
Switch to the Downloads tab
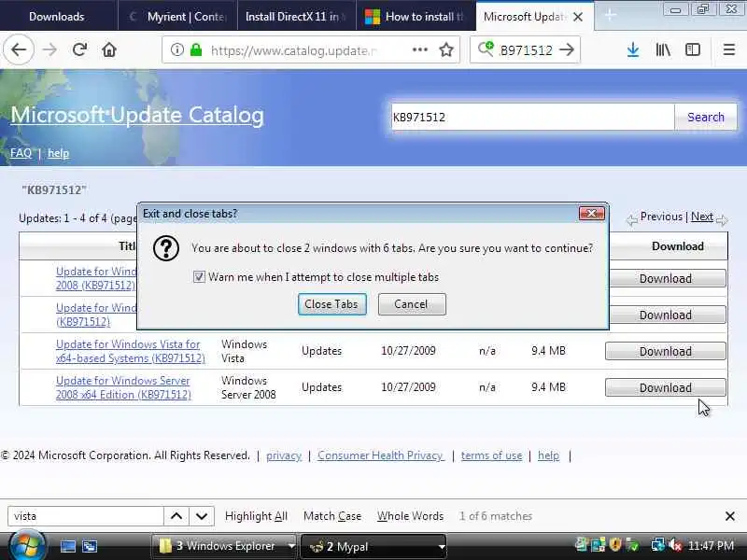(x=57, y=16)
